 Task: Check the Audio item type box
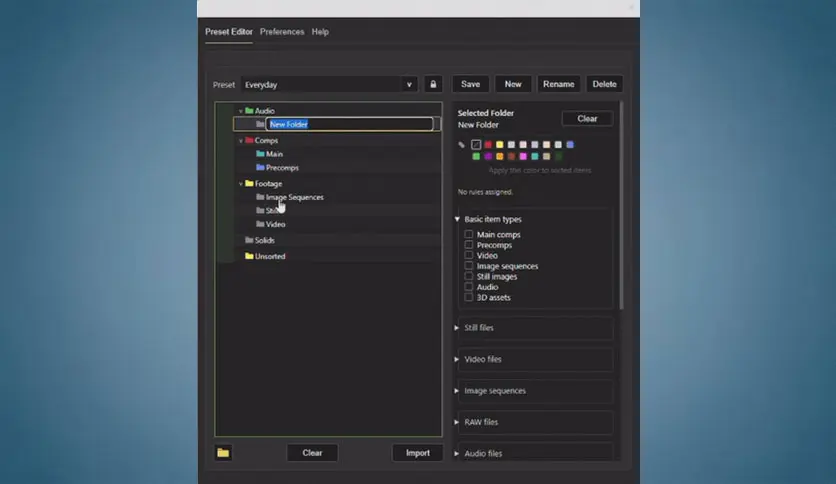(469, 287)
